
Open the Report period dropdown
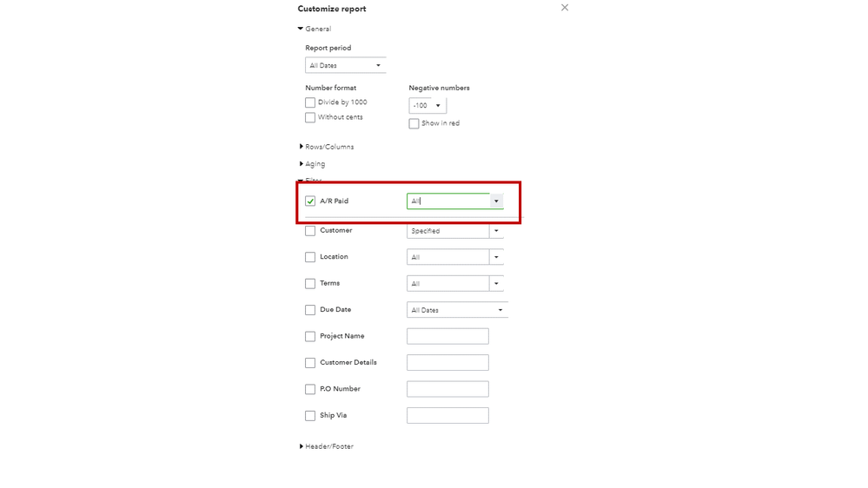point(346,65)
